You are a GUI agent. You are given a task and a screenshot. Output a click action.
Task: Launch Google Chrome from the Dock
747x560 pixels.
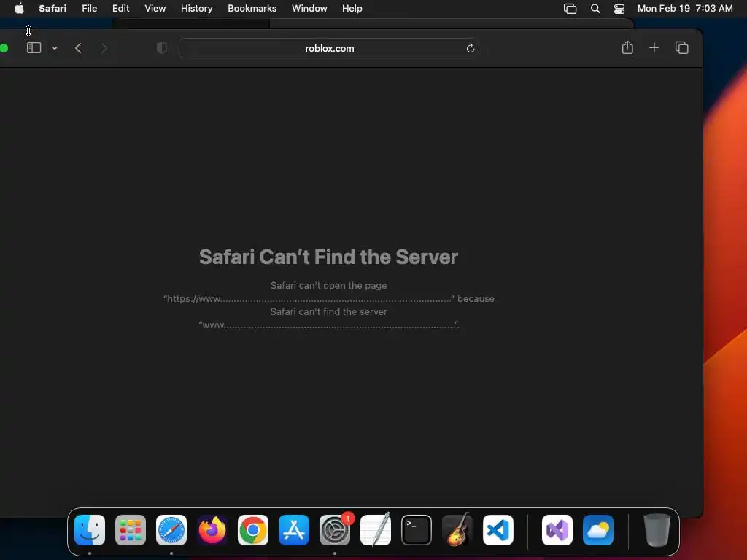click(x=253, y=530)
